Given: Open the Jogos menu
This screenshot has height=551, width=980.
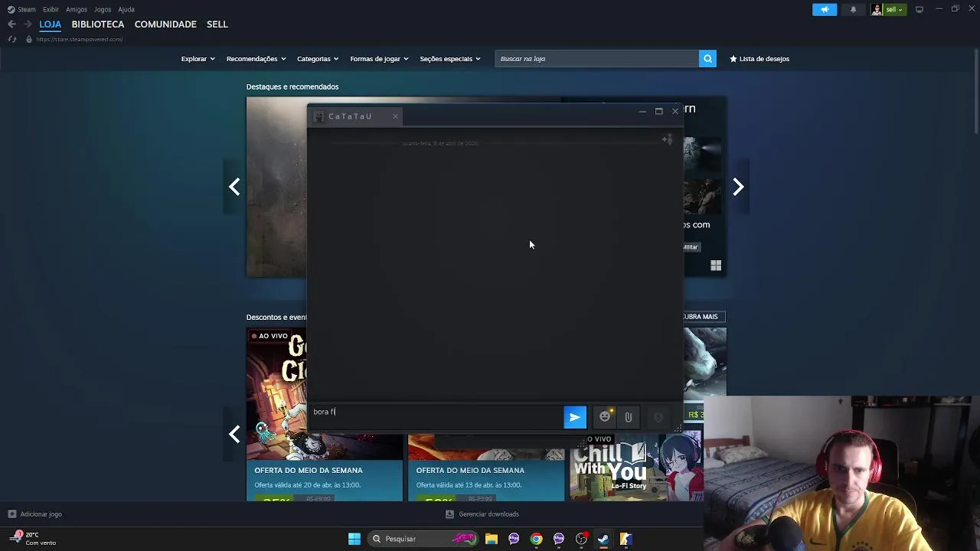Looking at the screenshot, I should point(103,9).
